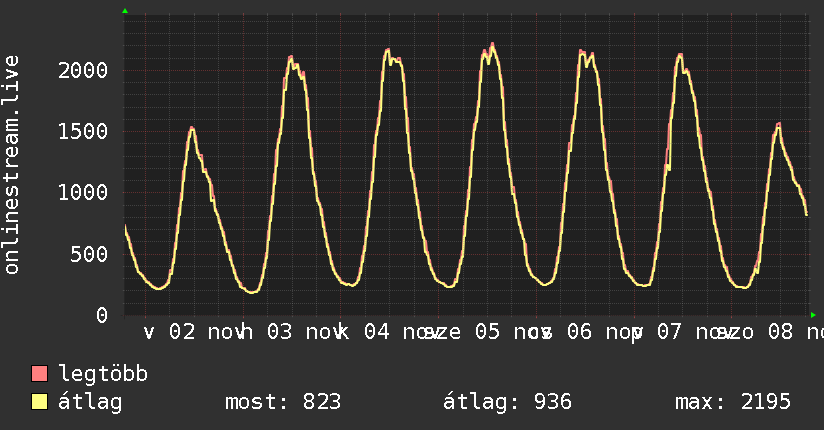Image resolution: width=824 pixels, height=430 pixels.
Task: Select the átlag legend label text
Action: pyautogui.click(x=91, y=402)
